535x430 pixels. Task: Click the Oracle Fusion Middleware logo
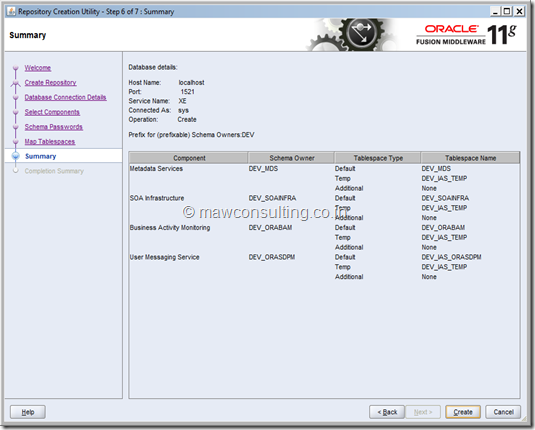tap(466, 34)
